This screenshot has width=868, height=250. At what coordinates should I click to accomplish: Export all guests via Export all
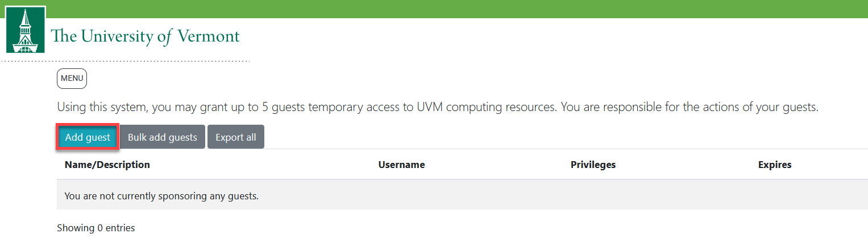(x=235, y=137)
